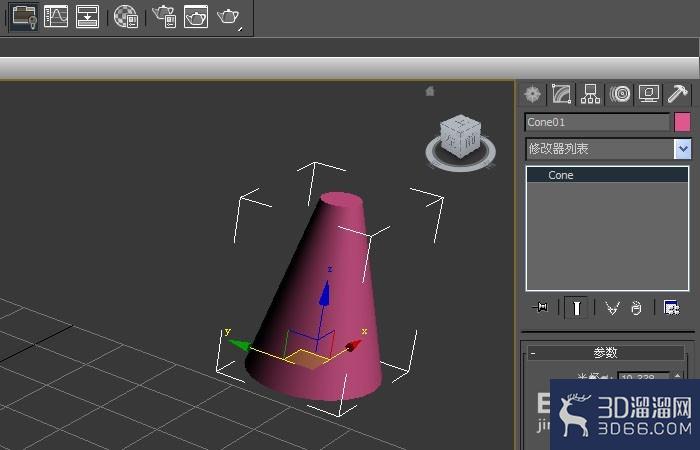The width and height of the screenshot is (700, 450).
Task: Collapse the 参数 rollout
Action: pyautogui.click(x=606, y=353)
